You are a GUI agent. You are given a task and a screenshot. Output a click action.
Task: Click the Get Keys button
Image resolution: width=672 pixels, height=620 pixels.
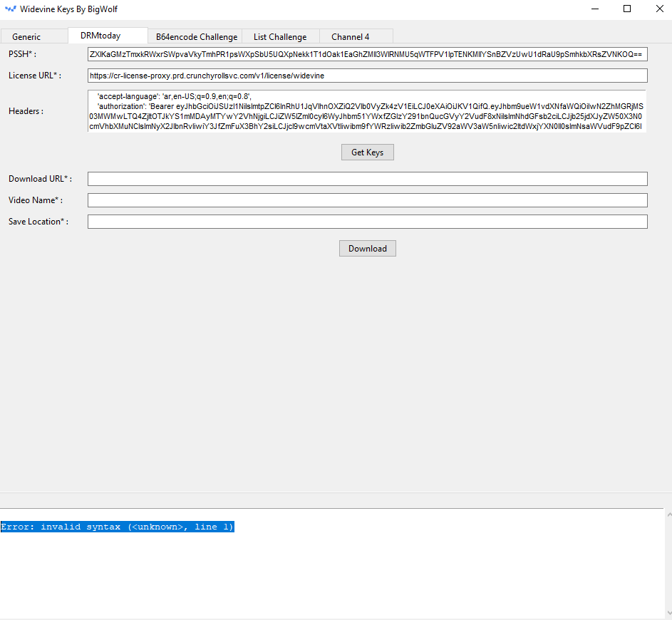click(367, 153)
